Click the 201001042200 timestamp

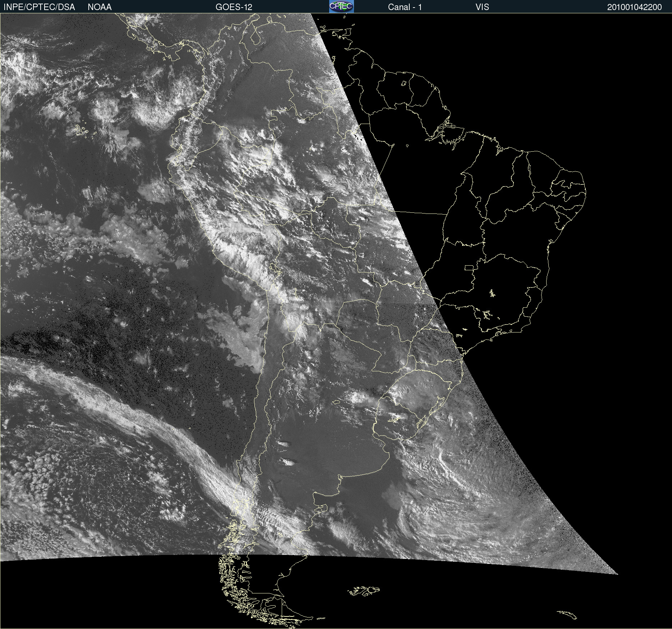pos(635,7)
